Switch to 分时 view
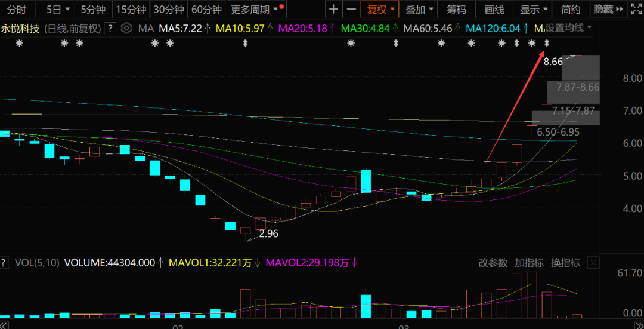 click(x=17, y=9)
